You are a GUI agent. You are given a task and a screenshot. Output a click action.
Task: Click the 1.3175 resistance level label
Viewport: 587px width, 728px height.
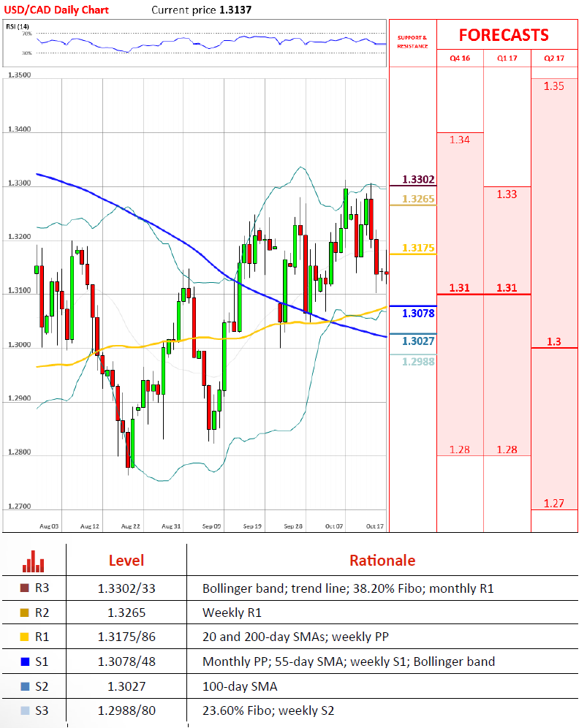tap(418, 248)
